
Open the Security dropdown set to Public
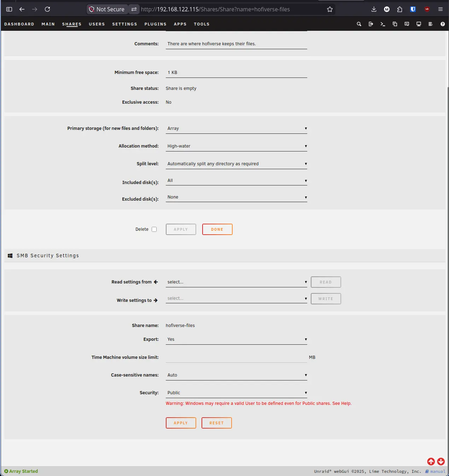point(237,393)
